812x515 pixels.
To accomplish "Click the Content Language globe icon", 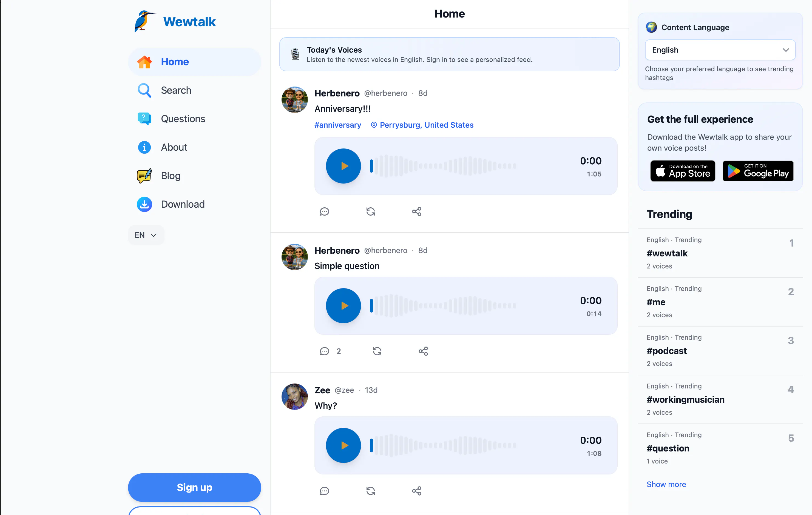I will pos(651,27).
